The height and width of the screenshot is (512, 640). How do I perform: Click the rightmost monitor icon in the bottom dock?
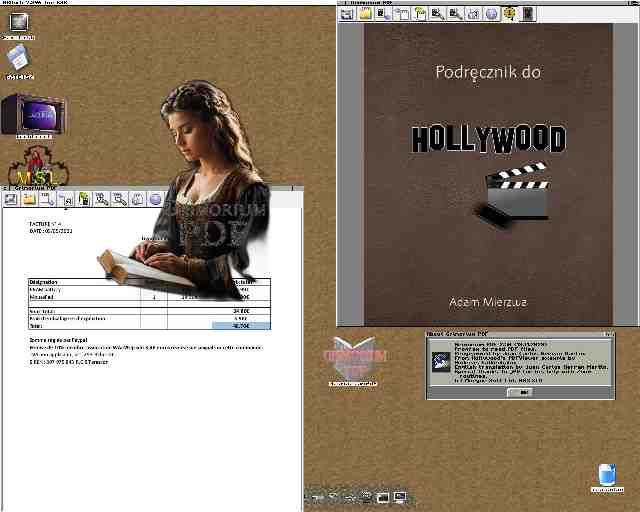click(x=400, y=496)
